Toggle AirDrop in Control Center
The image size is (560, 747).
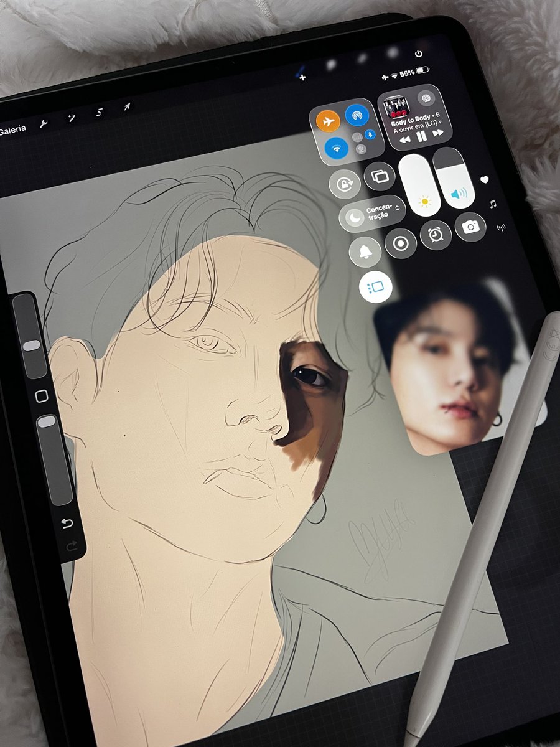click(357, 115)
